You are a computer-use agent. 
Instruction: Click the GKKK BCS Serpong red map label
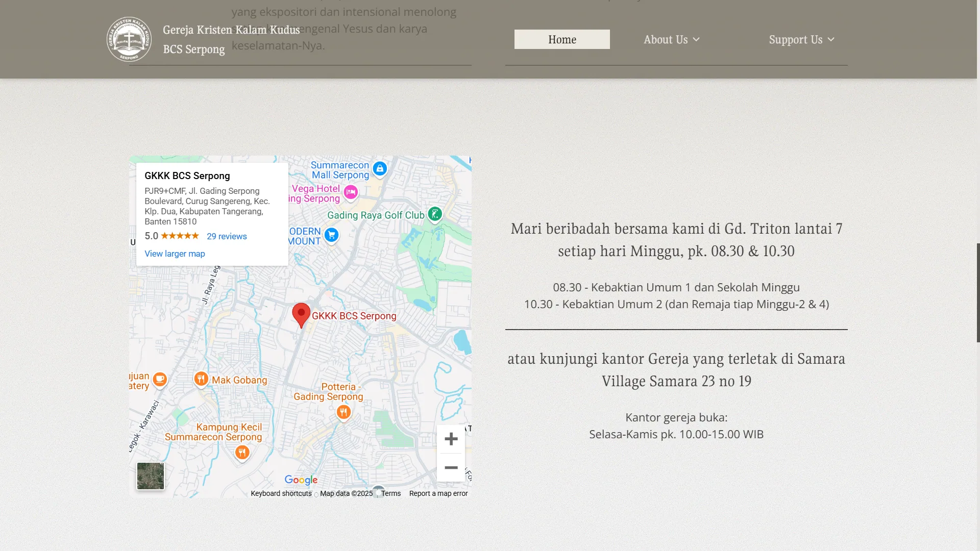coord(354,316)
